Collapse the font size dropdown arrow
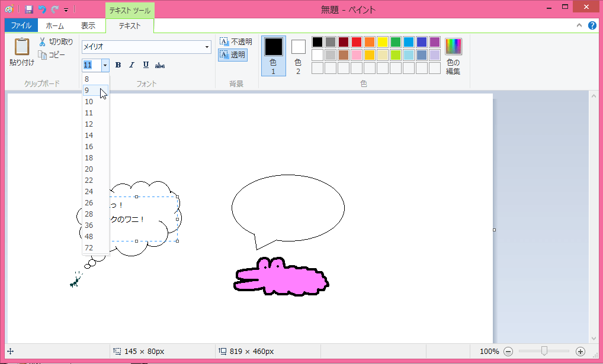The width and height of the screenshot is (603, 364). point(105,65)
